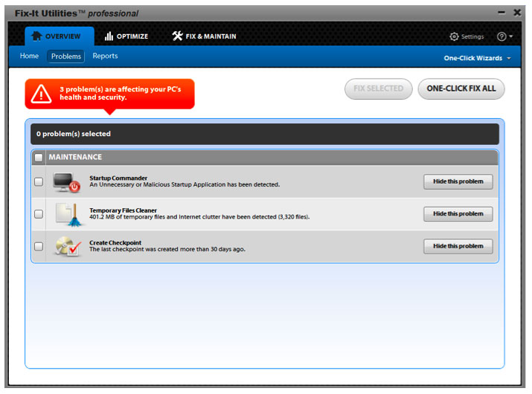This screenshot has width=532, height=394.
Task: Click the Create Checkpoint disc icon
Action: [68, 247]
